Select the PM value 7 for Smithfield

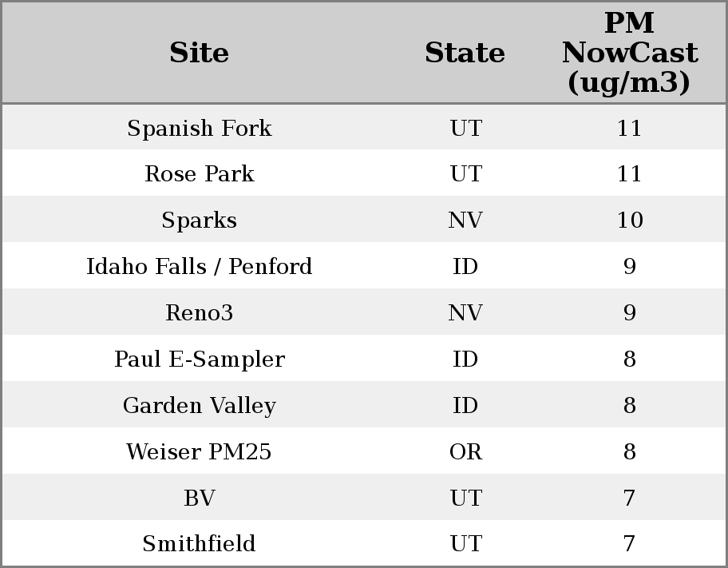(x=629, y=544)
